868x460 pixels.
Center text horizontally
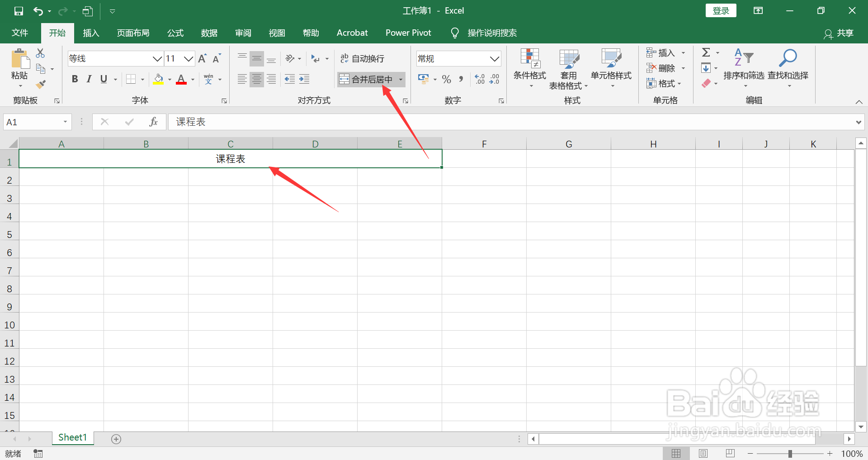click(x=257, y=79)
